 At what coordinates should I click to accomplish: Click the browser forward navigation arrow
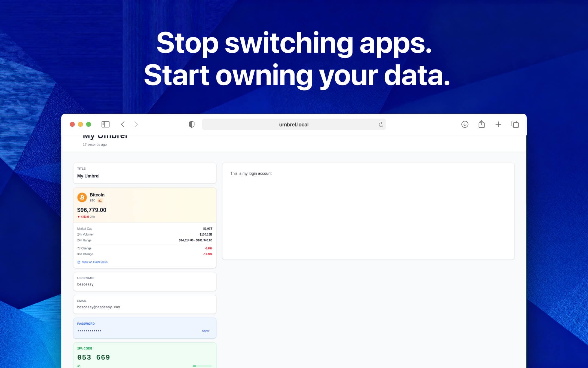click(x=136, y=124)
